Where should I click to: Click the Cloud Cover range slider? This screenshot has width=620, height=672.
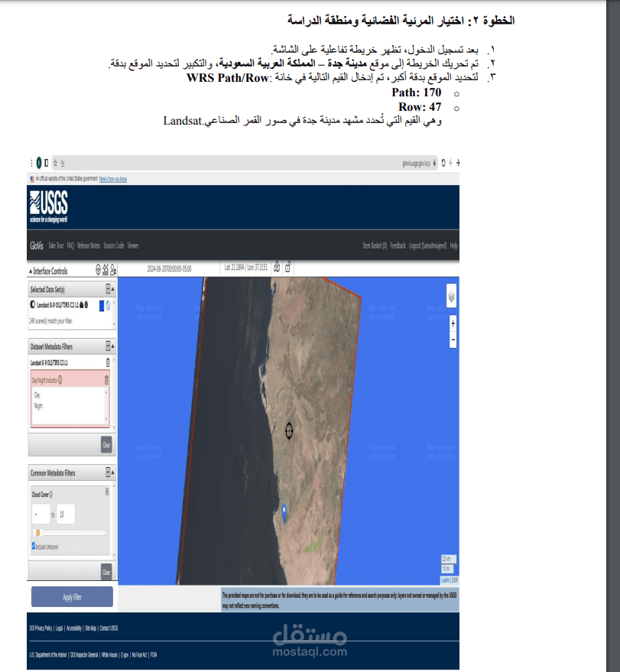(69, 533)
